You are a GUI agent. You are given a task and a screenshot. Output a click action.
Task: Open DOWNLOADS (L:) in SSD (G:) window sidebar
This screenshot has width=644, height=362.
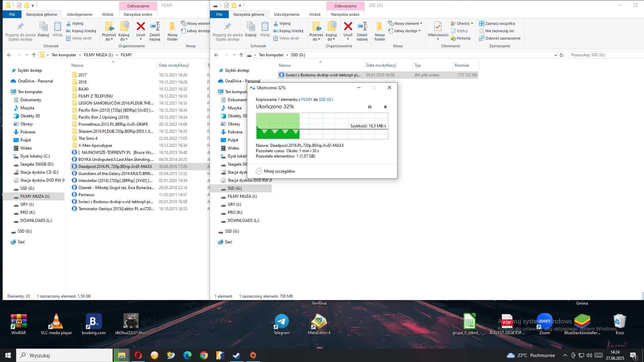click(x=243, y=221)
